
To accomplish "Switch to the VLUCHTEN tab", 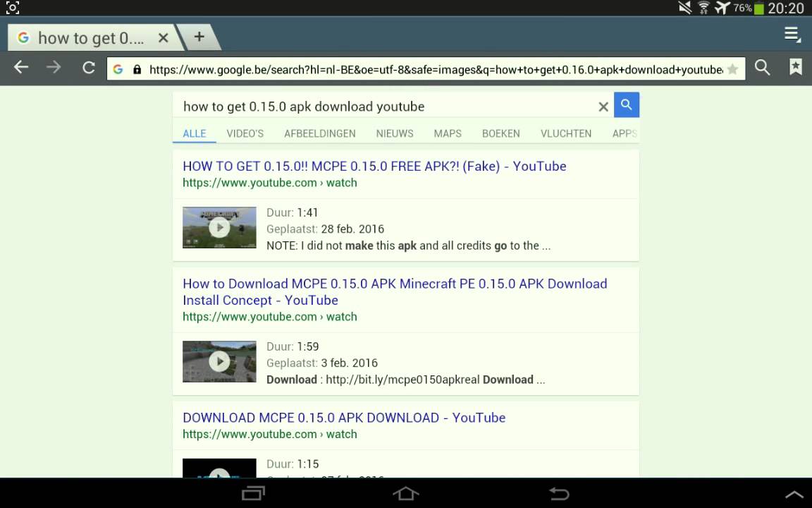I will 566,134.
